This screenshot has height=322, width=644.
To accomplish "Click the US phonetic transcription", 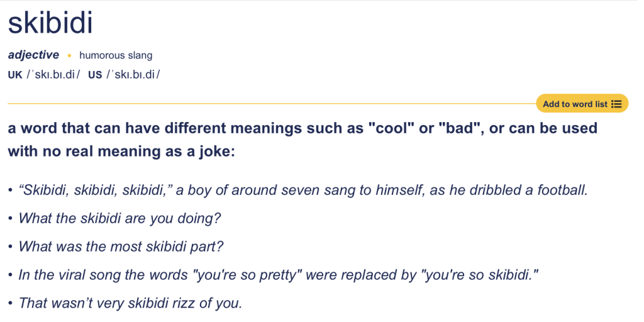I will point(133,75).
